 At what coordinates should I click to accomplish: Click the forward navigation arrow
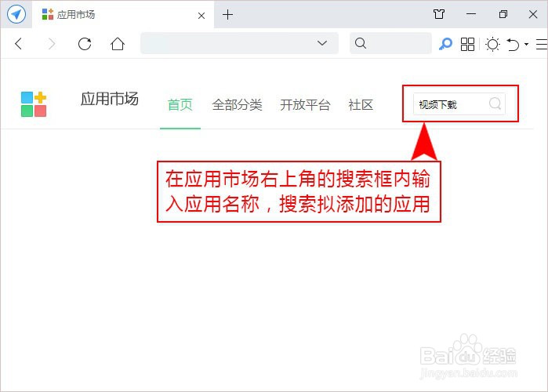pyautogui.click(x=52, y=44)
